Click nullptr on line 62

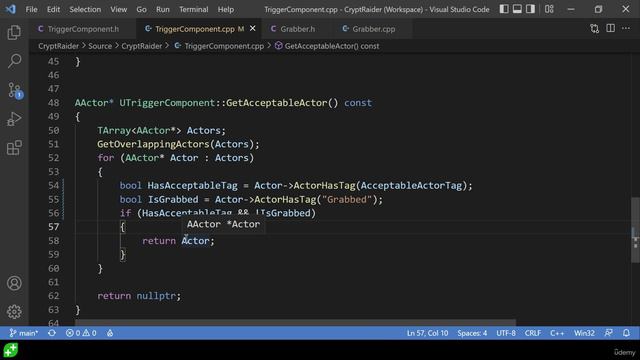click(156, 296)
